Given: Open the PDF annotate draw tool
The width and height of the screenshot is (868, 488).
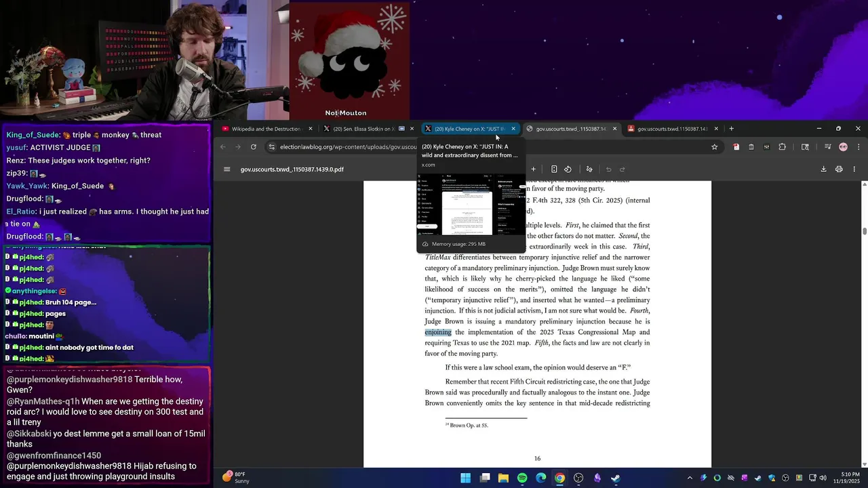Looking at the screenshot, I should [589, 169].
